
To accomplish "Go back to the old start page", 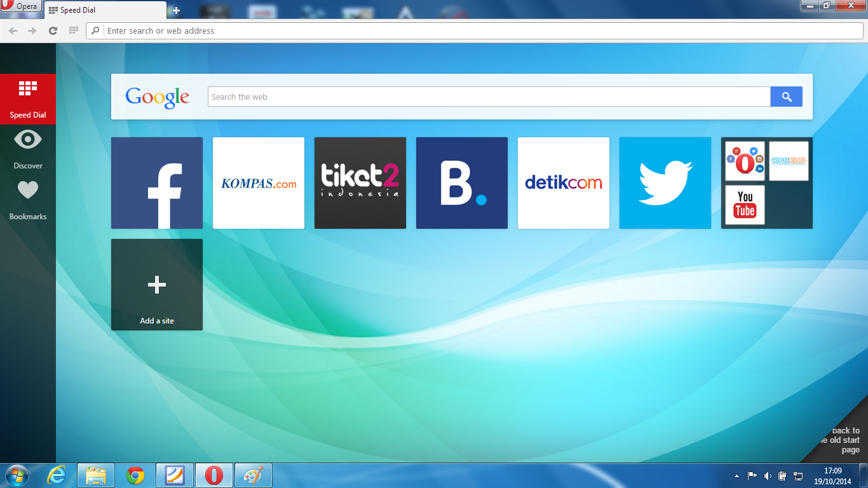I will 842,440.
